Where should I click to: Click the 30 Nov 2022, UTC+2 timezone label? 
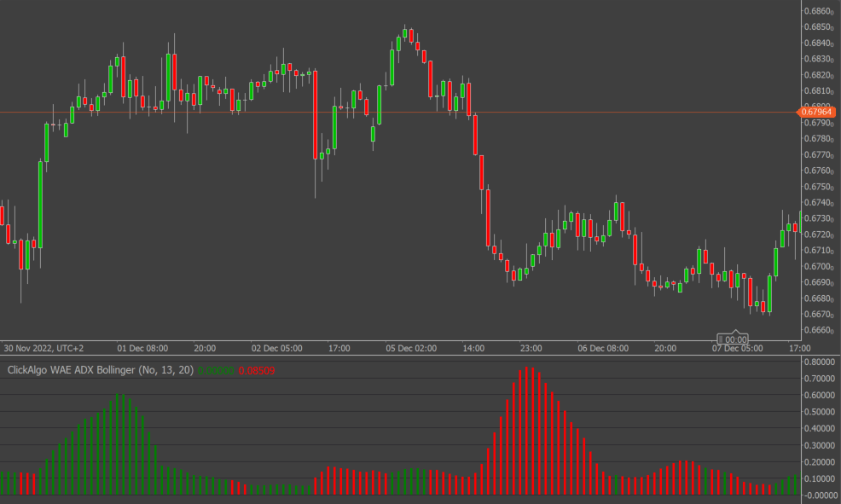42,348
